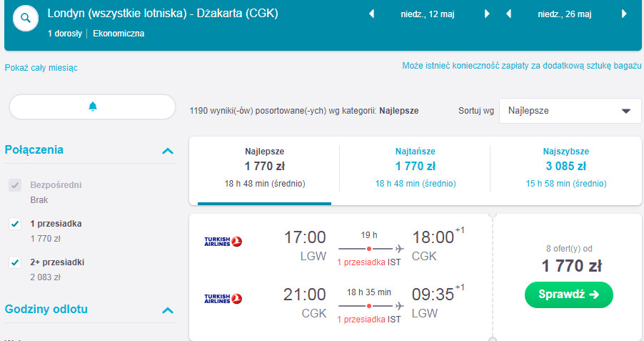Click the Turkish Airlines logo on outbound flight

point(223,242)
